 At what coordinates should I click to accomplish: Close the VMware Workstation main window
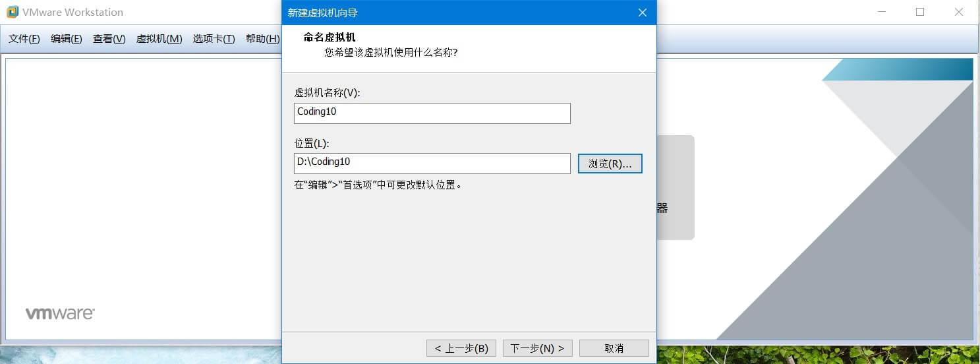(x=959, y=12)
